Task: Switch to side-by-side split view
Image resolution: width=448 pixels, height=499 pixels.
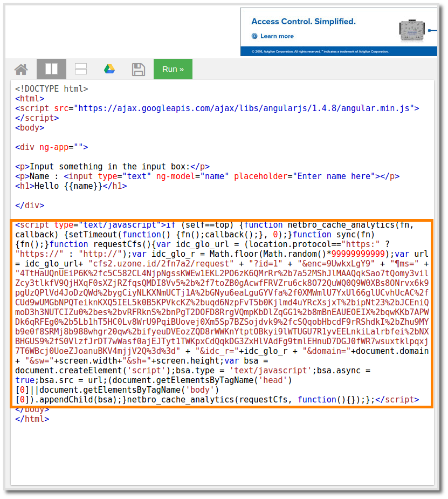Action: (x=52, y=69)
